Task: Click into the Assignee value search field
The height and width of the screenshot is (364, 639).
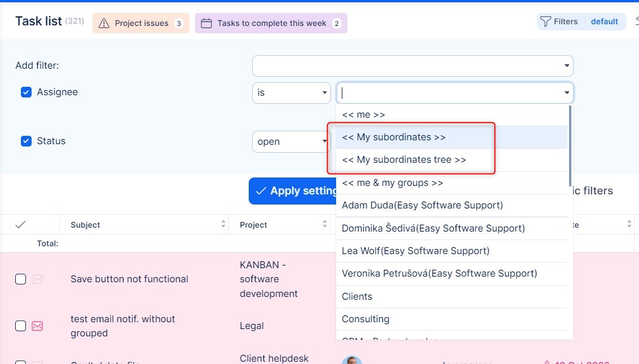Action: click(448, 92)
